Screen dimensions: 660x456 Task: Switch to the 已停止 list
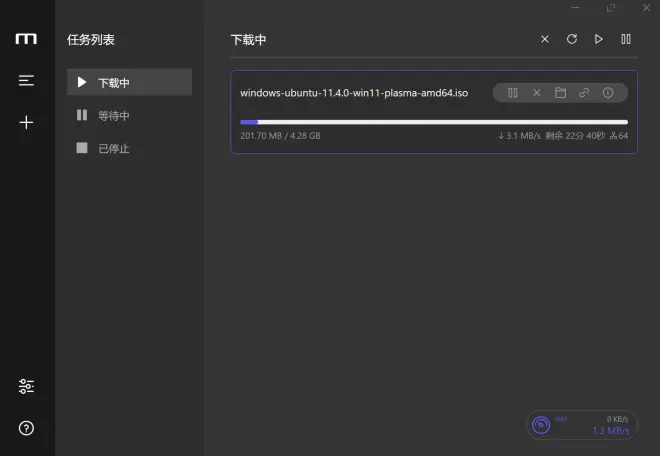130,148
